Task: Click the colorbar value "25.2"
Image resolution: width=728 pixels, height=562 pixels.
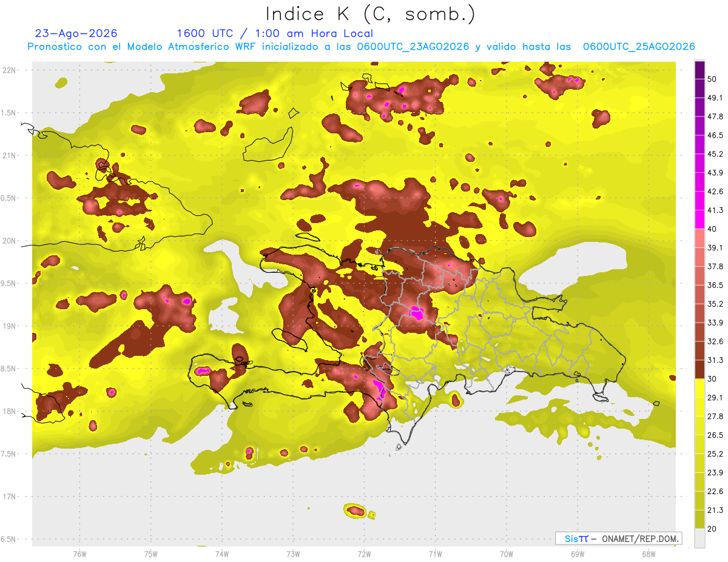Action: [716, 454]
